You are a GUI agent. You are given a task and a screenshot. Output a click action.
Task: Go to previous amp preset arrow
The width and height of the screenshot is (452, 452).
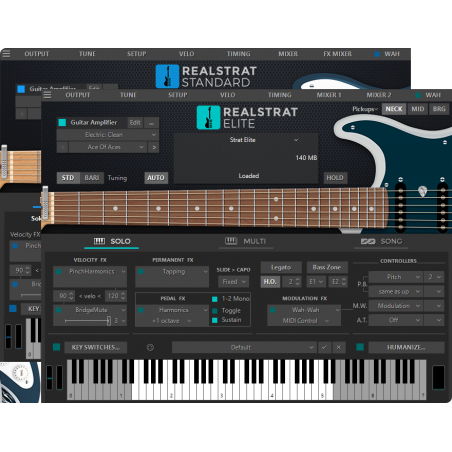tap(63, 147)
